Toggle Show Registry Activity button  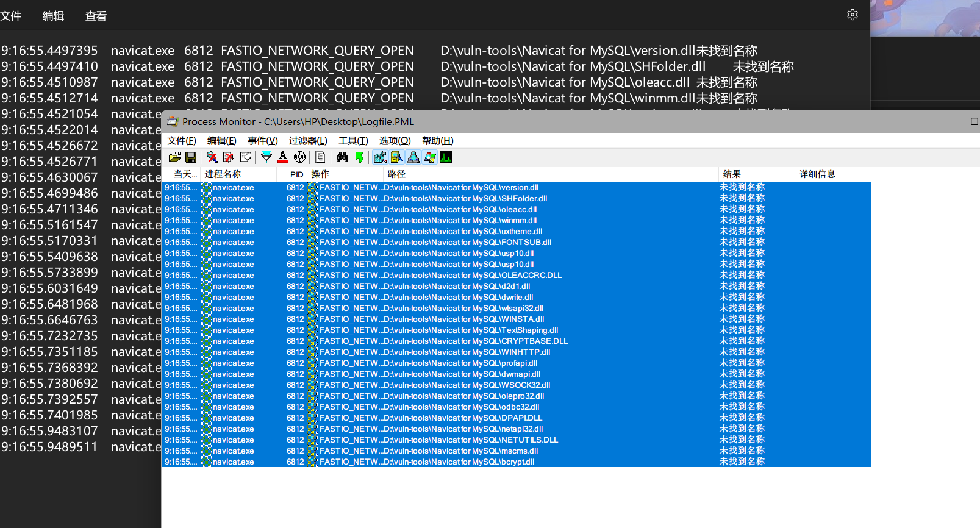click(380, 157)
